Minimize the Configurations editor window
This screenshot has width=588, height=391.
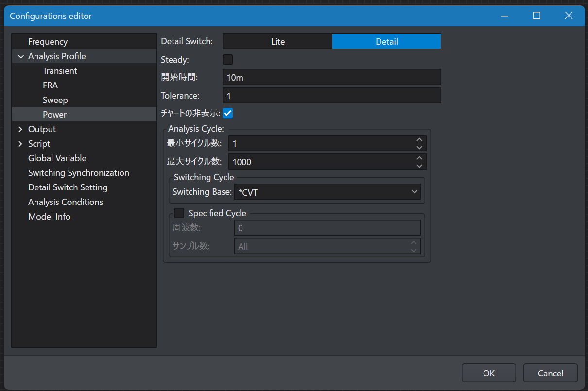click(505, 16)
